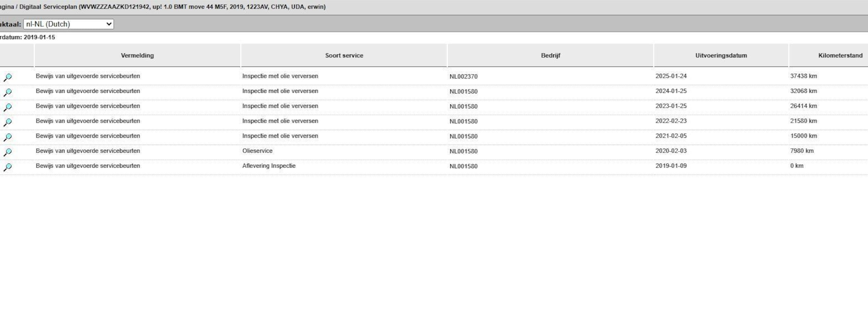Click the Uitvoeringsdatum column header
The height and width of the screenshot is (329, 868).
coord(721,56)
